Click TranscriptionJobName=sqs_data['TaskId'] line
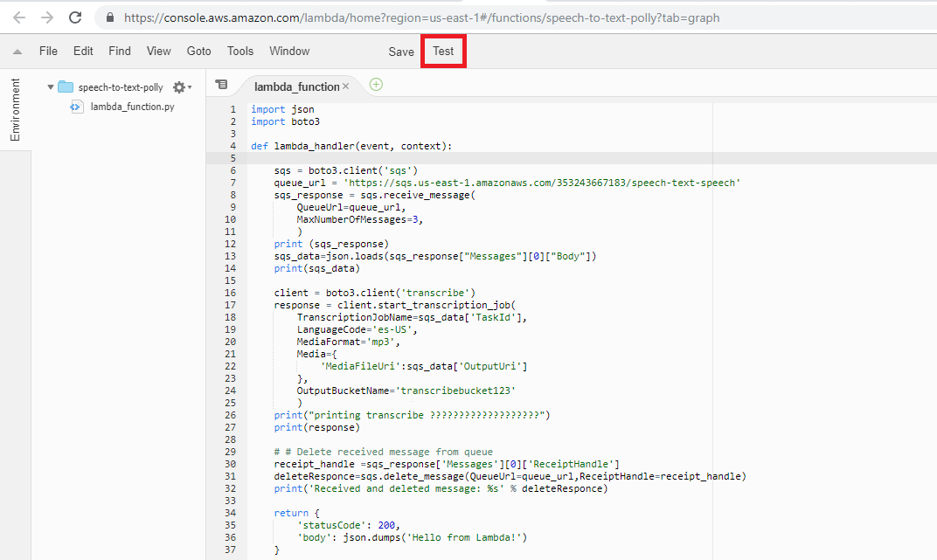This screenshot has height=560, width=937. tap(413, 318)
